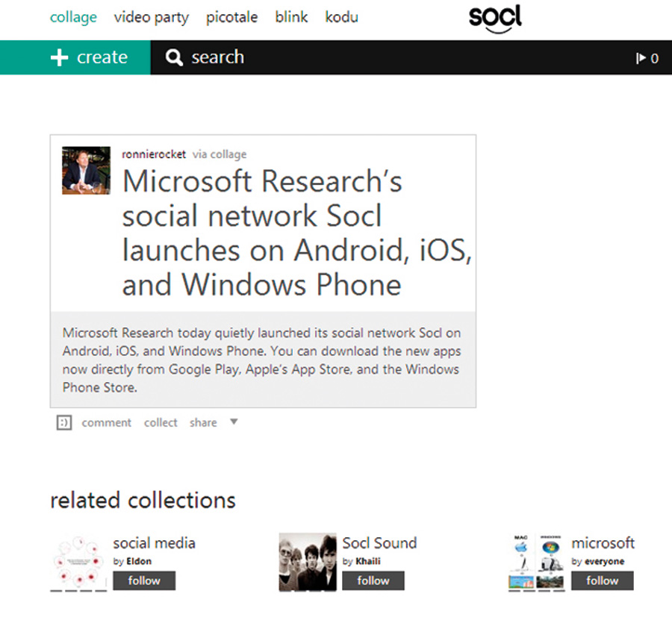Click the magnifying glass search icon
This screenshot has height=620, width=672.
[174, 57]
